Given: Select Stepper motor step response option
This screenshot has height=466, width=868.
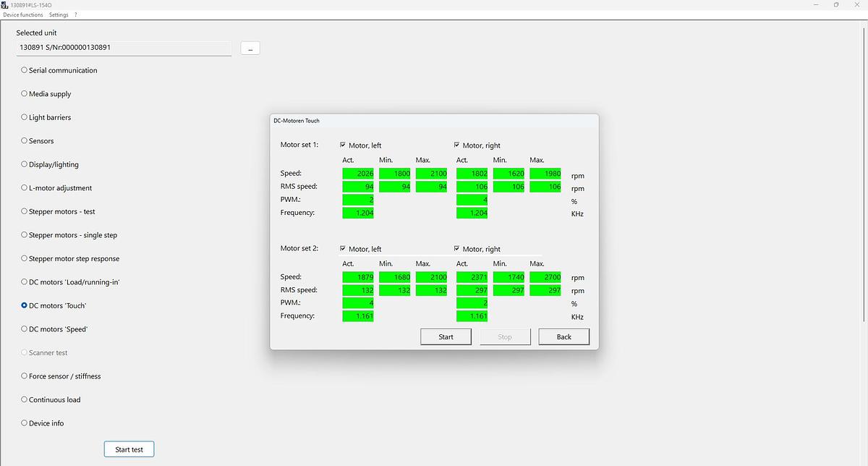Looking at the screenshot, I should 25,258.
